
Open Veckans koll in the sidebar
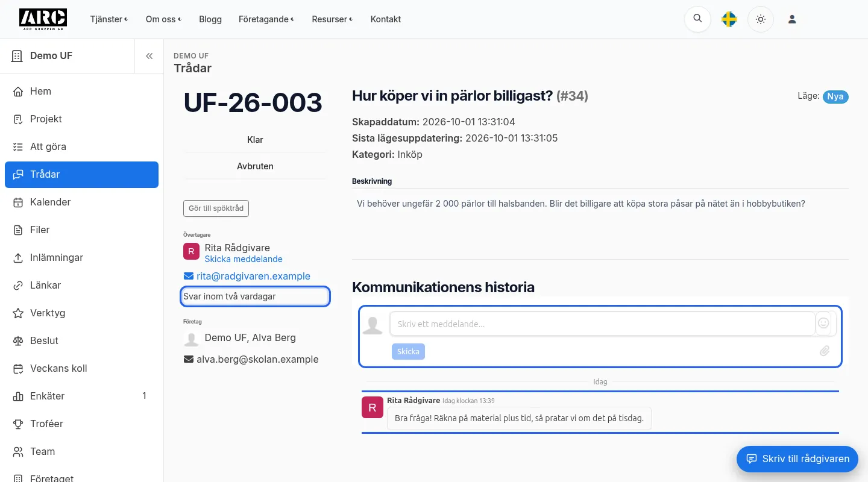[x=81, y=368]
